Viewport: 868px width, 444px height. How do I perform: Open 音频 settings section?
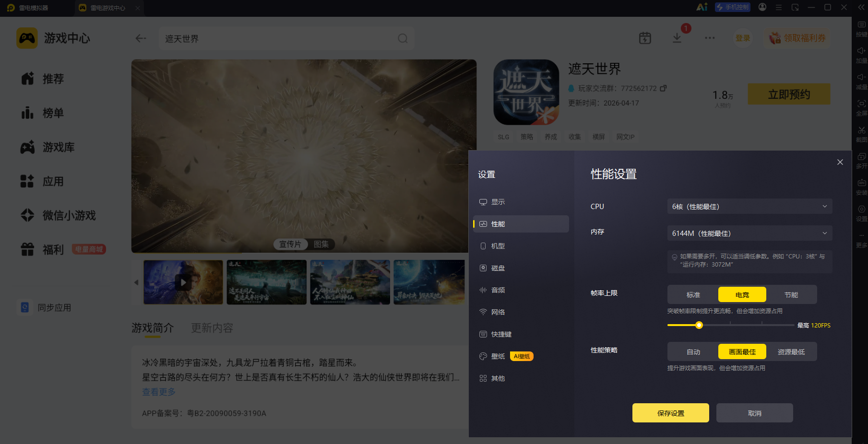point(521,290)
